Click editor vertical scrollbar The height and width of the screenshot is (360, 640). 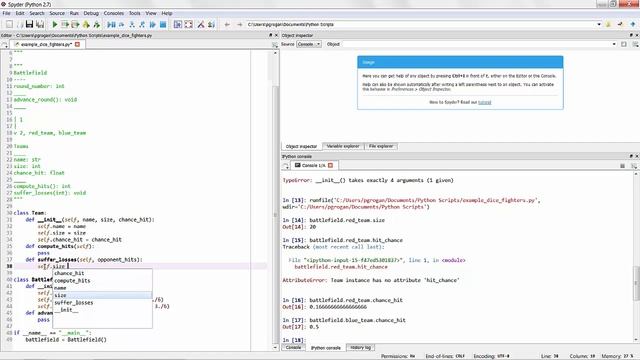point(276,214)
